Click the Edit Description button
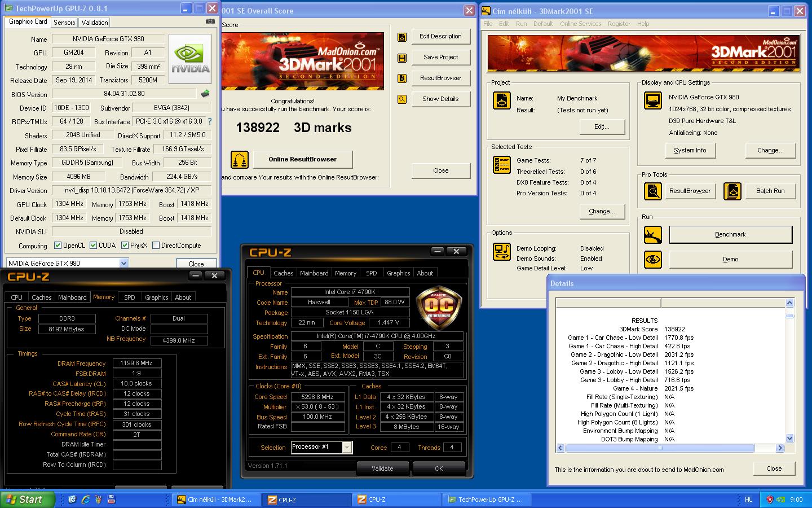The width and height of the screenshot is (812, 508). pos(440,37)
